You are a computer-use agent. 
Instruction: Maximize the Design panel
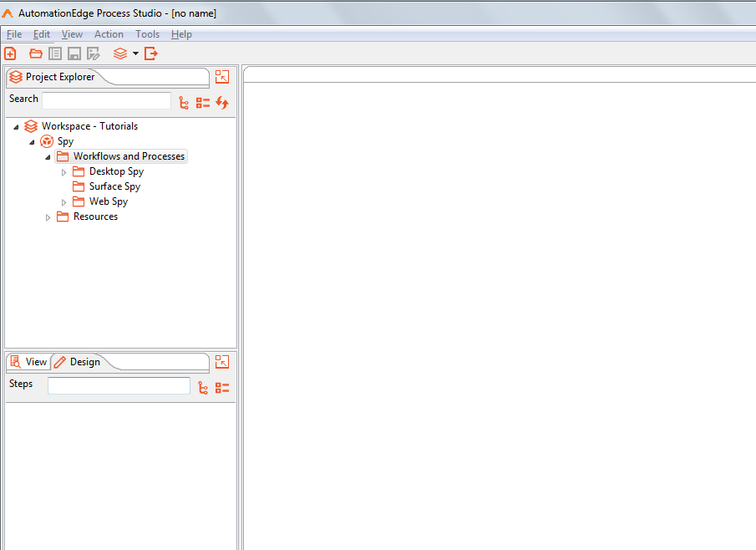pyautogui.click(x=221, y=362)
